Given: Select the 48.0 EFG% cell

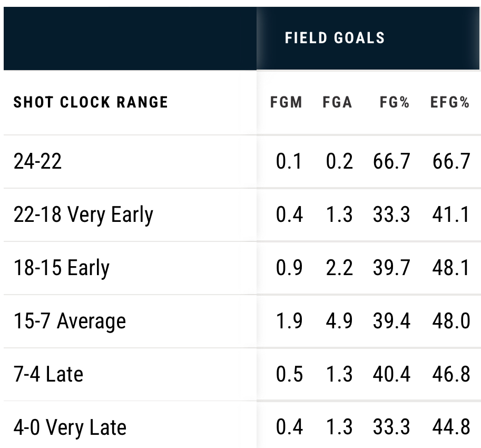Looking at the screenshot, I should (x=451, y=321).
